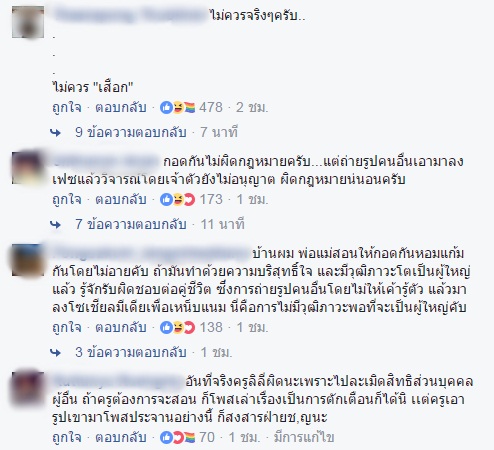
Task: Open reaction icons beside the 70 count
Action: click(x=177, y=438)
